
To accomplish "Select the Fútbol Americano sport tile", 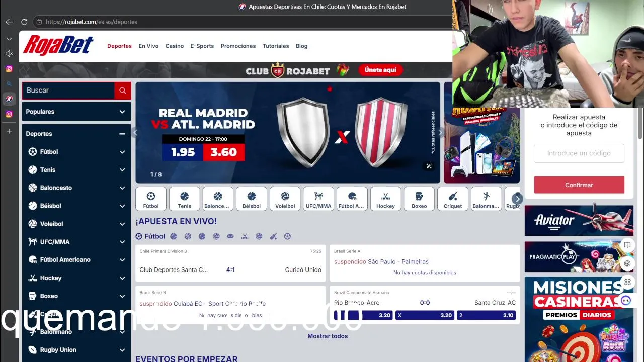I will (x=352, y=199).
